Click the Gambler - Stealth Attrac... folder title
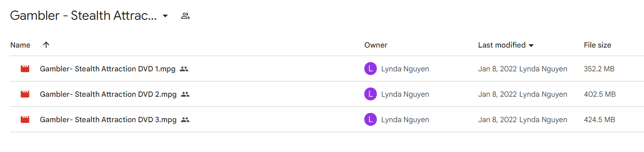644x152 pixels. [x=83, y=15]
